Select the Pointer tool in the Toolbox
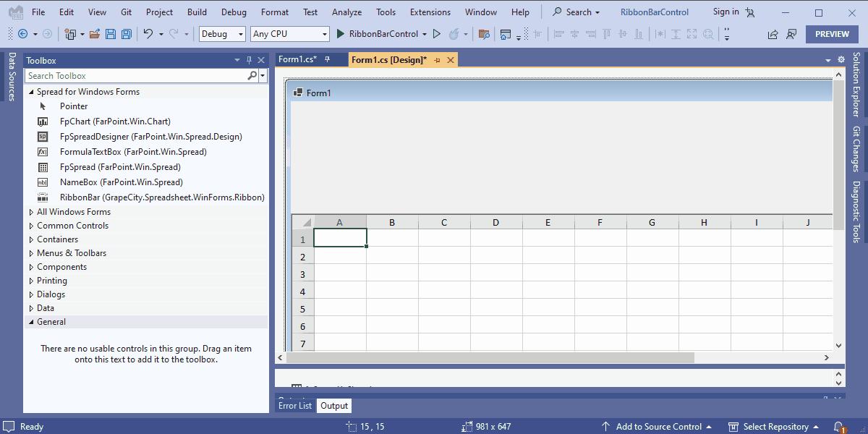This screenshot has width=868, height=434. point(72,106)
